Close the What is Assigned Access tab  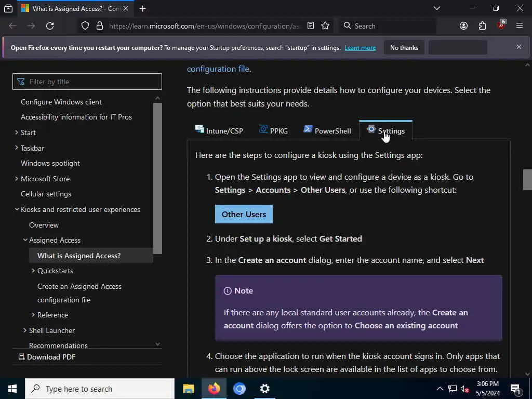point(126,8)
